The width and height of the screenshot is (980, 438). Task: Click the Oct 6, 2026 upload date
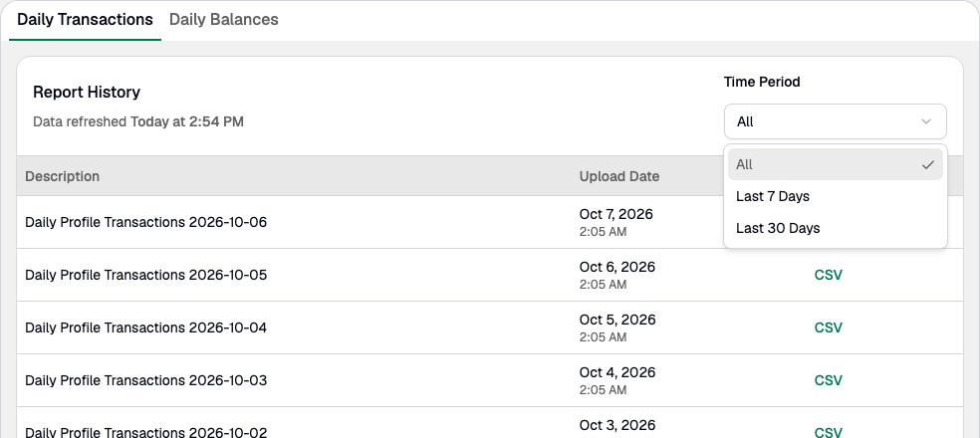[x=616, y=267]
